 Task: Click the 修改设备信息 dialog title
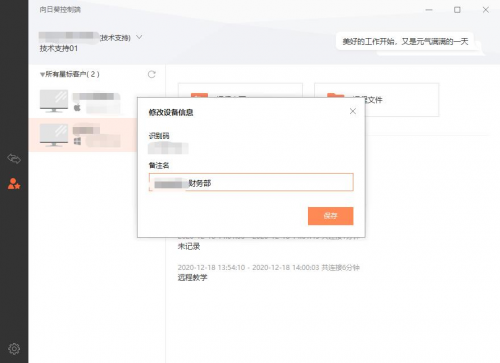coord(171,112)
